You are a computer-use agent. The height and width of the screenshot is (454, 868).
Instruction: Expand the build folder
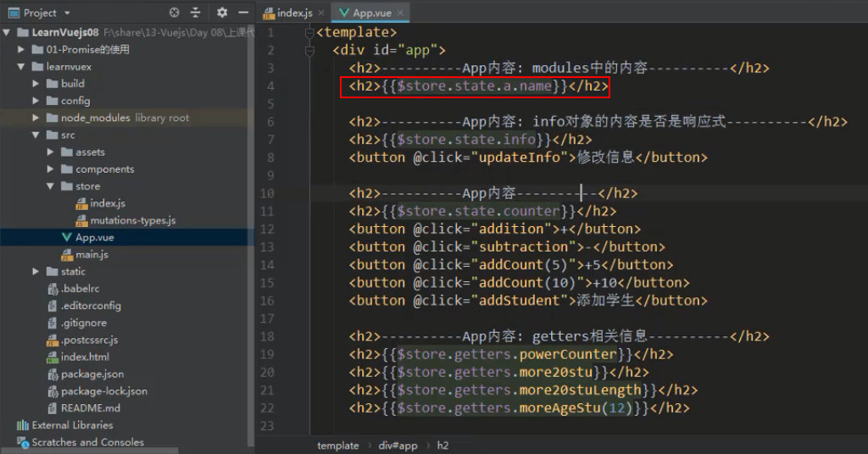pos(36,84)
